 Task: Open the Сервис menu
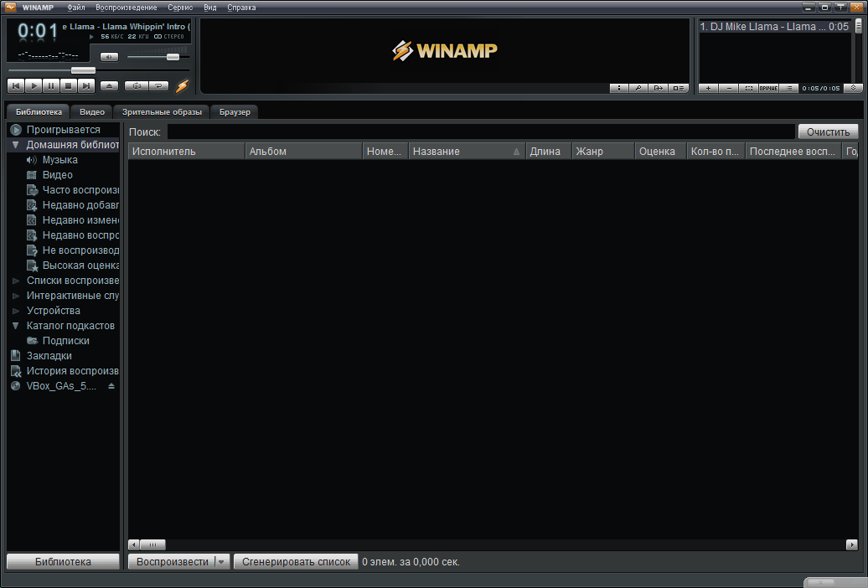point(180,8)
